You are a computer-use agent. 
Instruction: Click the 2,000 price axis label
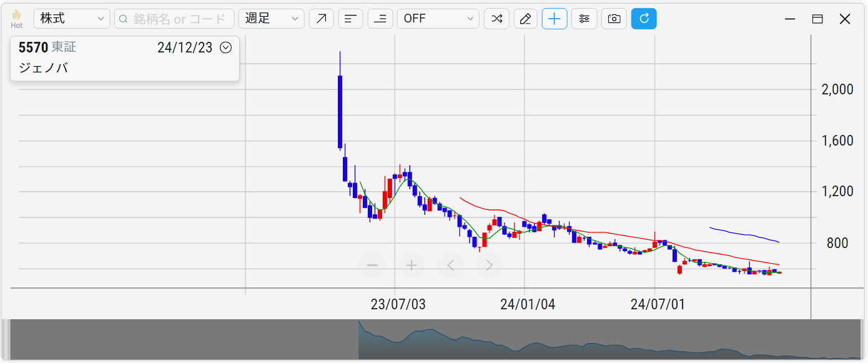coord(837,89)
